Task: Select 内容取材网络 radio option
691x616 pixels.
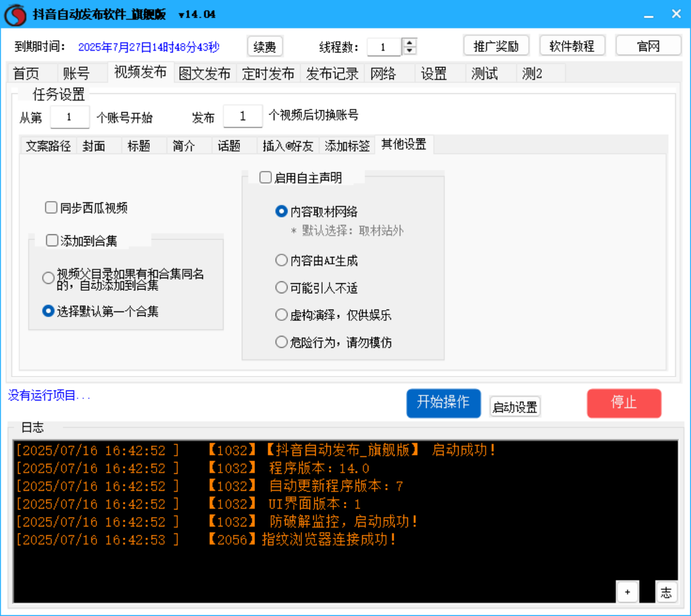Action: (281, 211)
